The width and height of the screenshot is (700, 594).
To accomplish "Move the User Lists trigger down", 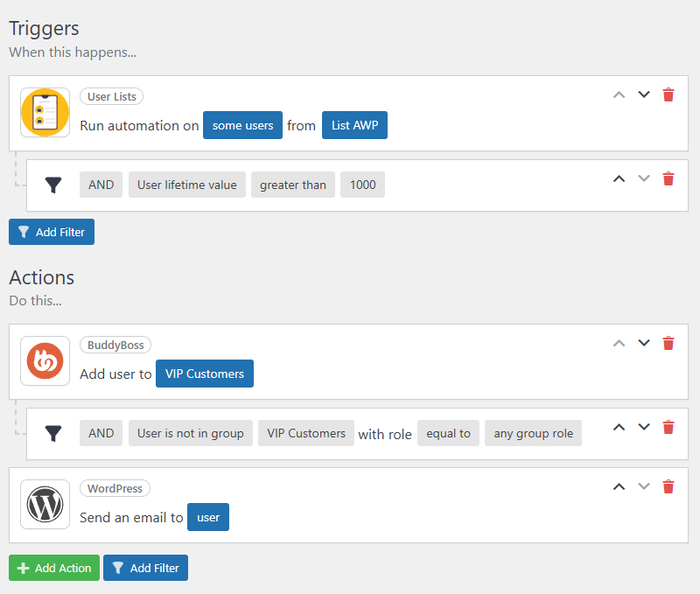I will point(644,94).
